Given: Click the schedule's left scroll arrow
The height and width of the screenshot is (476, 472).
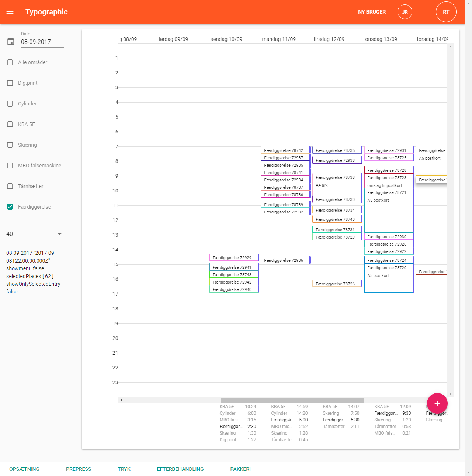Looking at the screenshot, I should (x=121, y=400).
